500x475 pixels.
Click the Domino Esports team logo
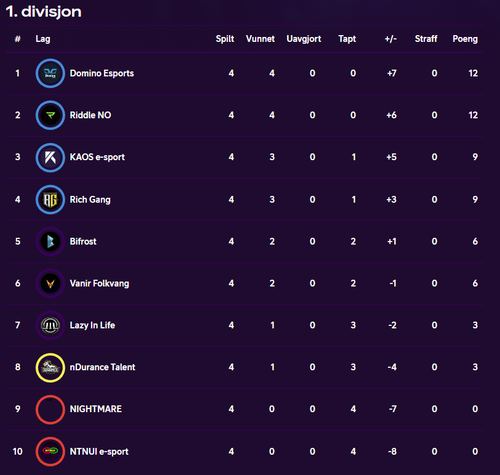50,73
